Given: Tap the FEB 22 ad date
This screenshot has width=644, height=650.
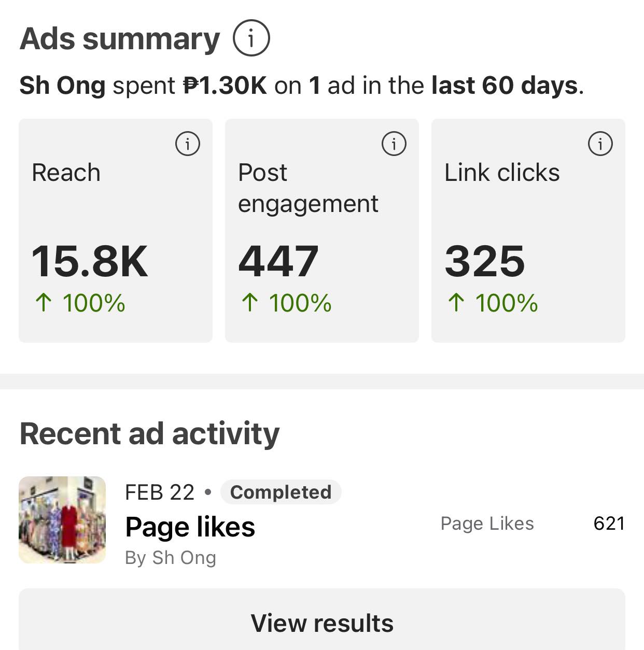Looking at the screenshot, I should click(x=160, y=492).
